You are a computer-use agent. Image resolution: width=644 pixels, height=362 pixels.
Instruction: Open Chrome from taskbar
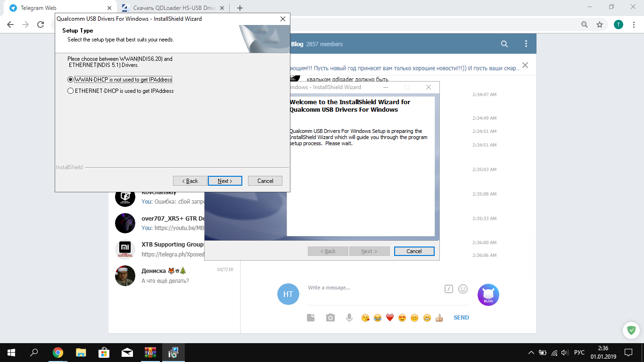(x=58, y=353)
